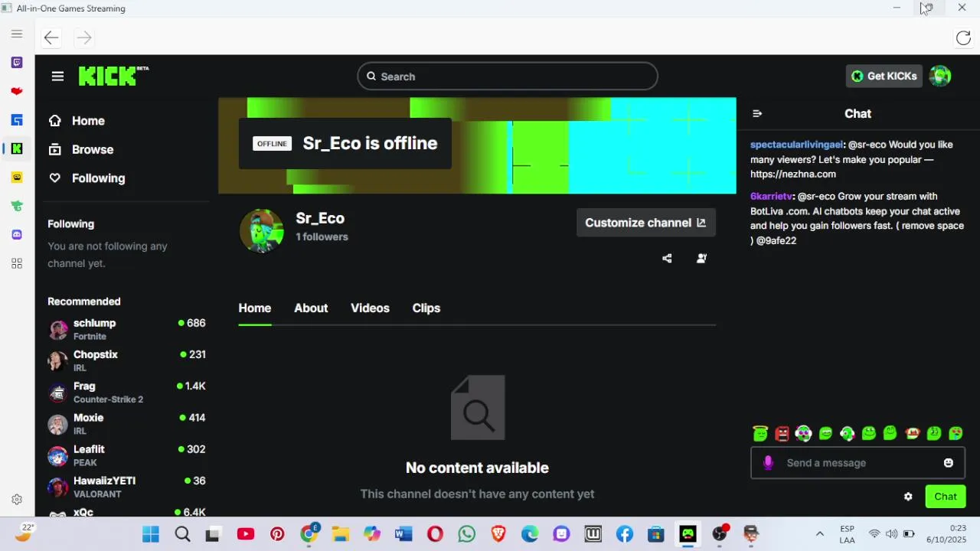Reload the page with the refresh icon
Screen dimensions: 980x551
coord(963,37)
